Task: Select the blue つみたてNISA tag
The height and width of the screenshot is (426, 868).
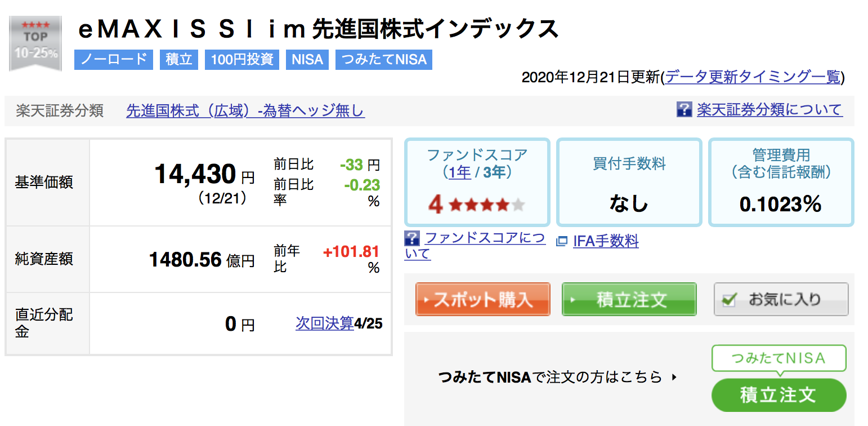Action: [x=384, y=59]
